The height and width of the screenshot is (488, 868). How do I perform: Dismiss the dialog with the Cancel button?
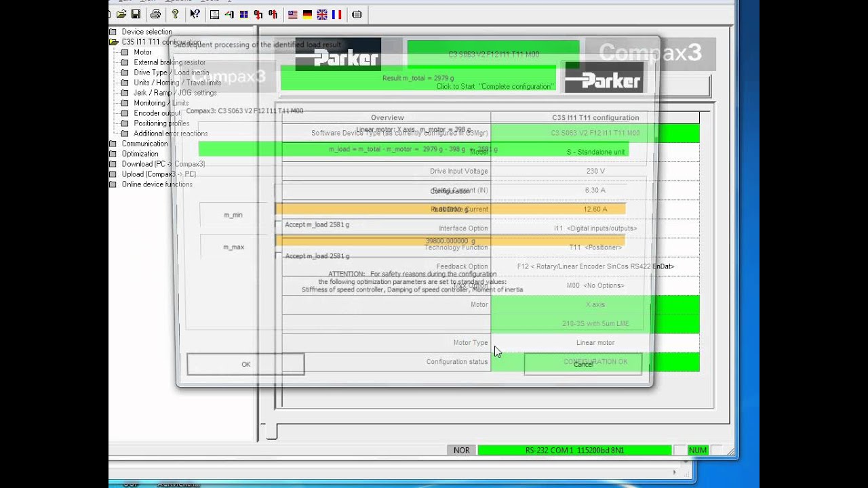[x=583, y=364]
